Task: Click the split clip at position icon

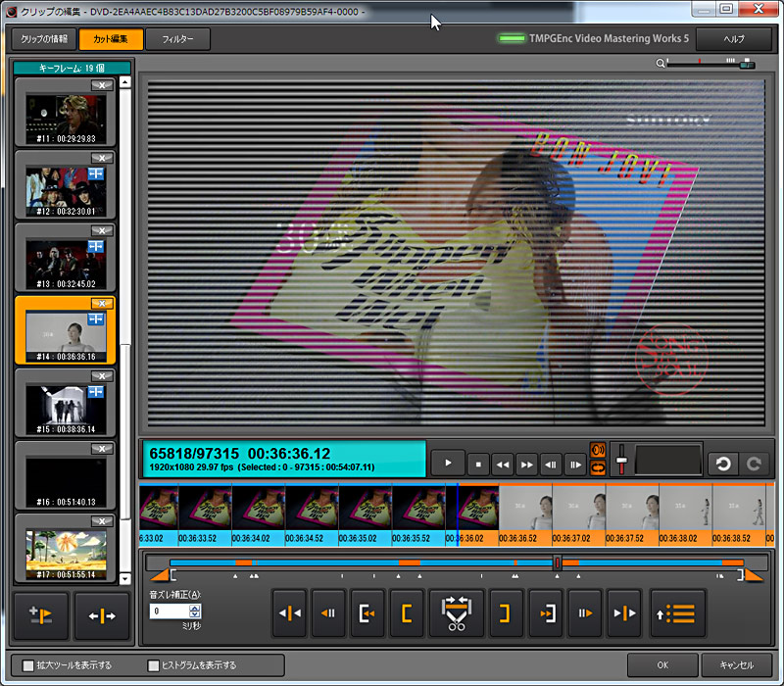Action: pos(102,616)
